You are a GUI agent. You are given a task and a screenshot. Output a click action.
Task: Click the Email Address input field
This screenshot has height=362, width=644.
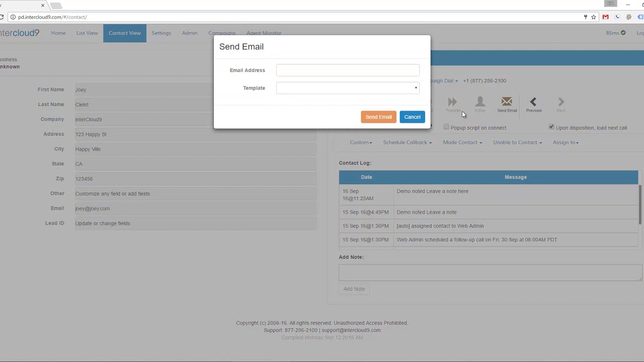click(x=348, y=70)
